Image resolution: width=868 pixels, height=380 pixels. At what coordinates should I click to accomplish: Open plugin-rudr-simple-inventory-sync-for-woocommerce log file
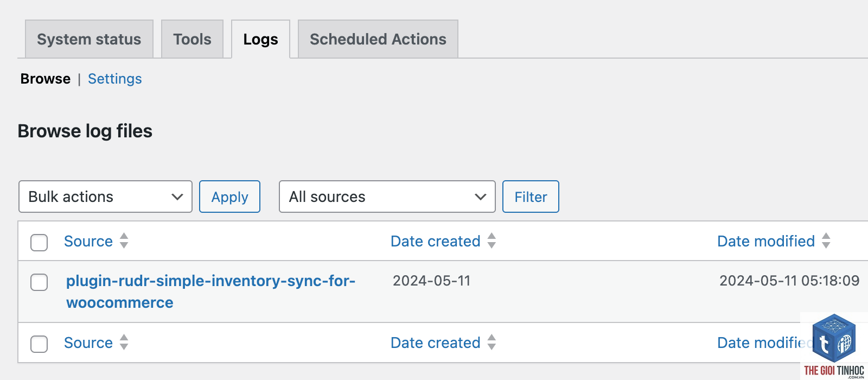[210, 292]
